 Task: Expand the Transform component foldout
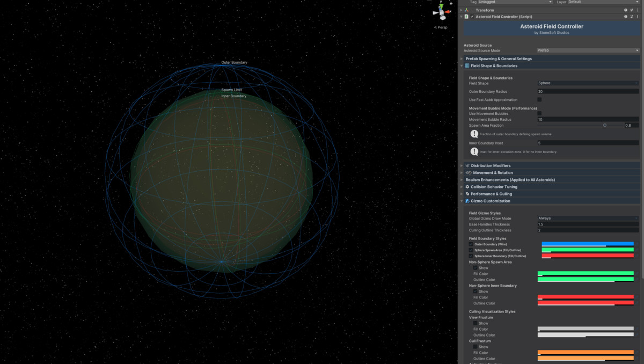[x=461, y=10]
